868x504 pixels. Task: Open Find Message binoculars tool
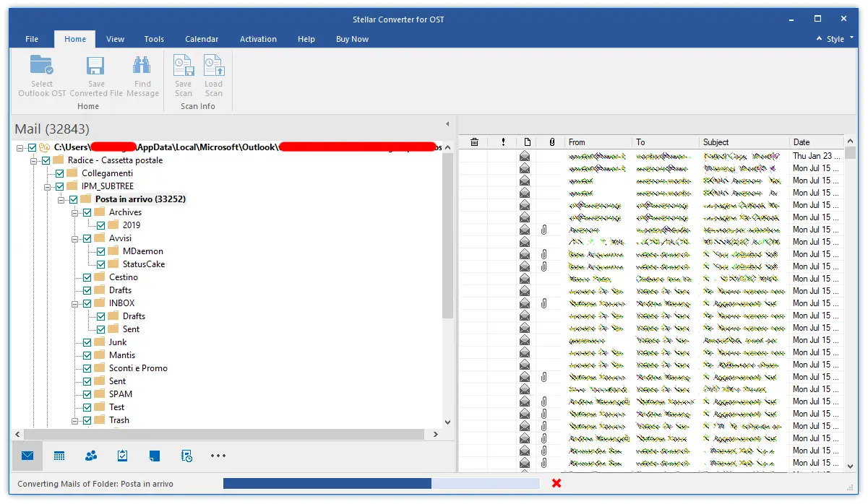142,66
